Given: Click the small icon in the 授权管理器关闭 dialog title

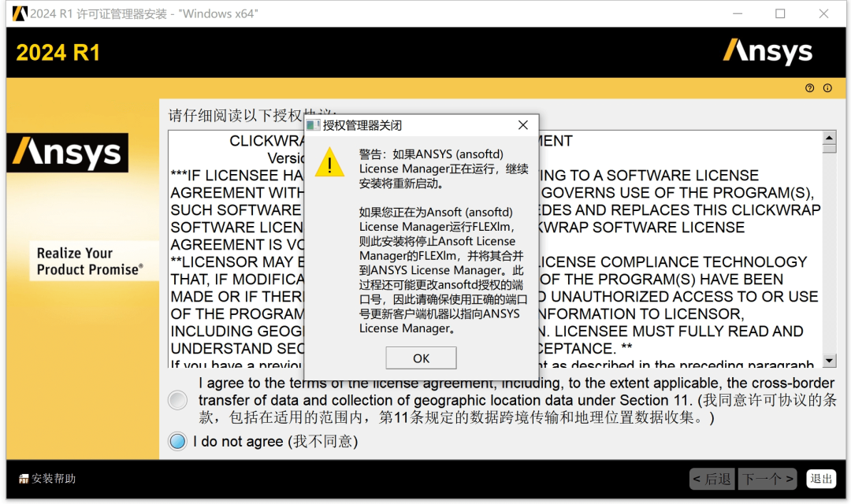Looking at the screenshot, I should click(x=314, y=124).
